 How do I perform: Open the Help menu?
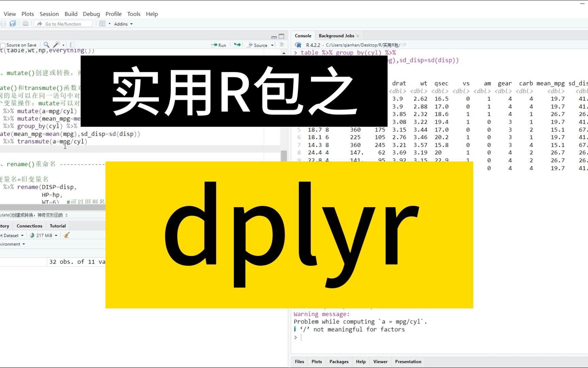[152, 14]
